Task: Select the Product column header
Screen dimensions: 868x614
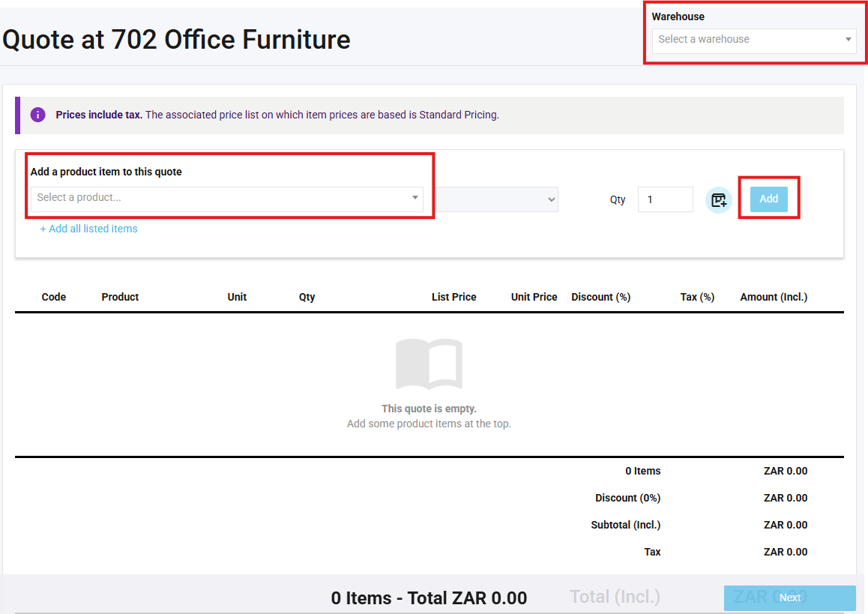Action: click(x=120, y=297)
